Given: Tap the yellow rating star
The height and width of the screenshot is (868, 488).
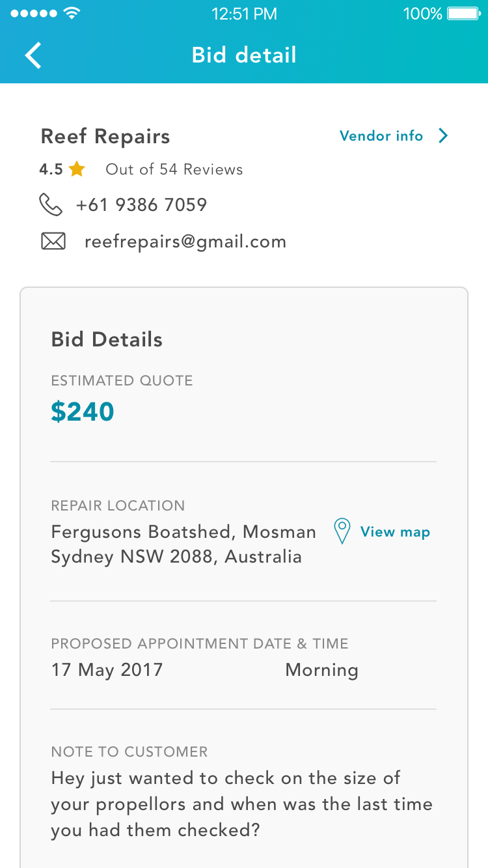Looking at the screenshot, I should [77, 169].
